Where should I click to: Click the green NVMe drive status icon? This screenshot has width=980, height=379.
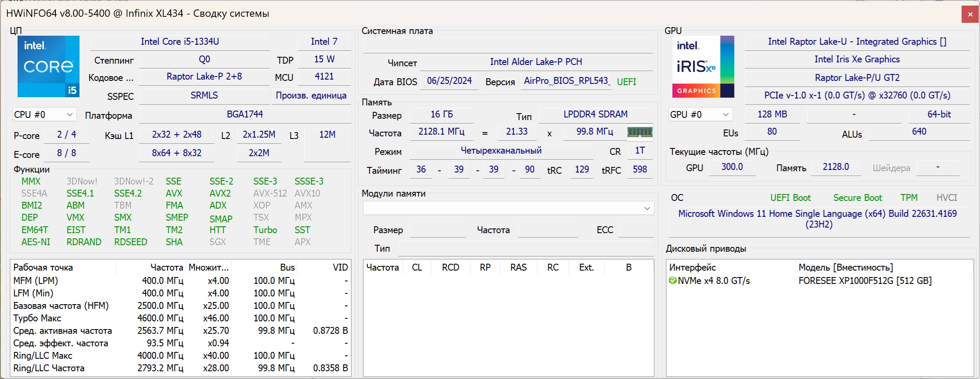tap(673, 280)
